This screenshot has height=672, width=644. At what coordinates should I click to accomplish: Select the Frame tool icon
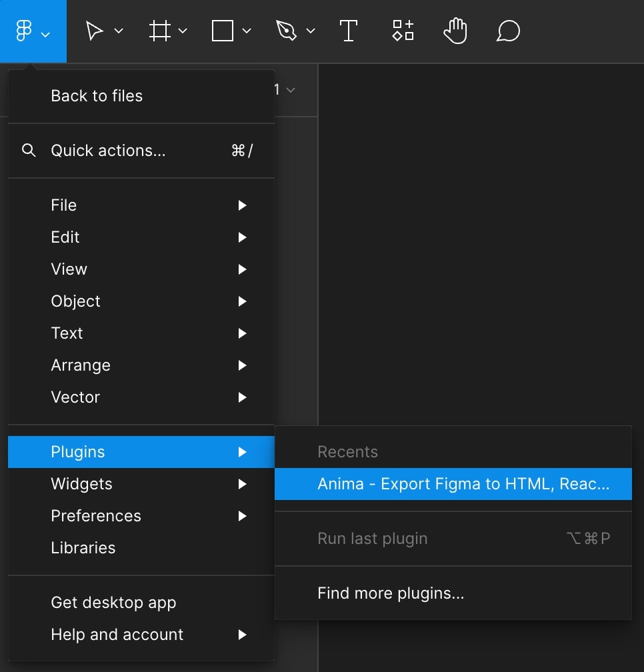pos(159,31)
